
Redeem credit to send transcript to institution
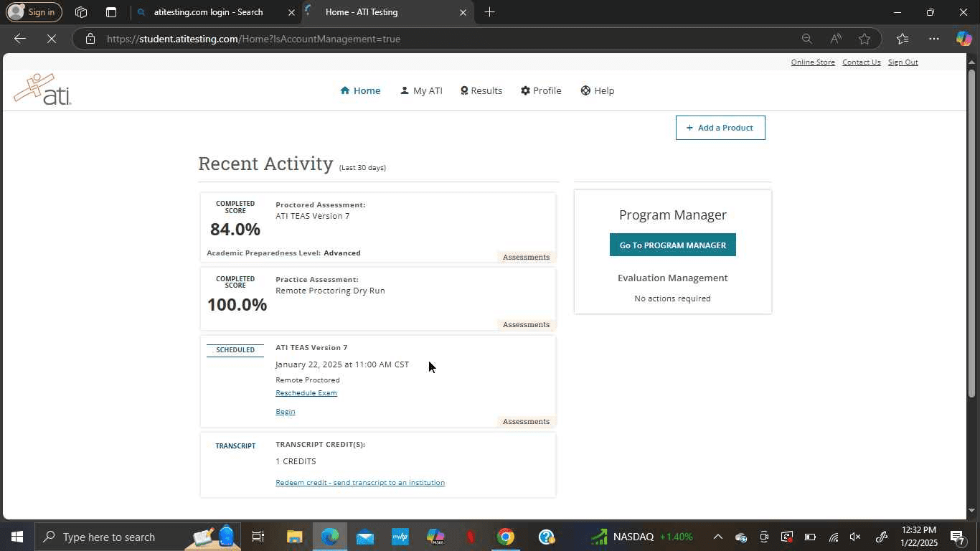click(360, 483)
